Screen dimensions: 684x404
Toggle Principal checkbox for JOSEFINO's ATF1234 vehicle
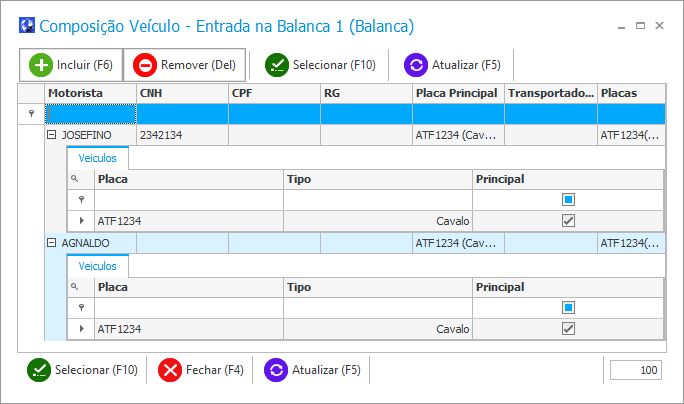568,221
